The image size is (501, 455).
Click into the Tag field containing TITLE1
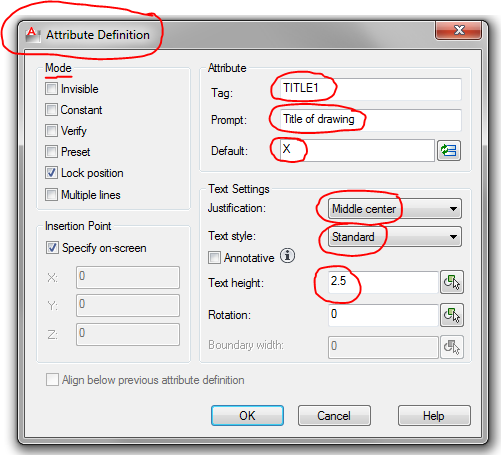click(x=371, y=89)
